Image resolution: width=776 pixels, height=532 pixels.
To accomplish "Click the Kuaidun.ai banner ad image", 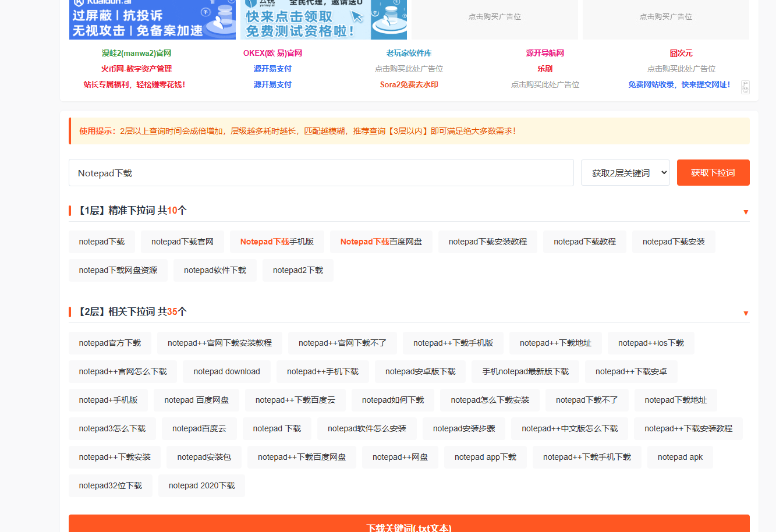I will click(152, 20).
